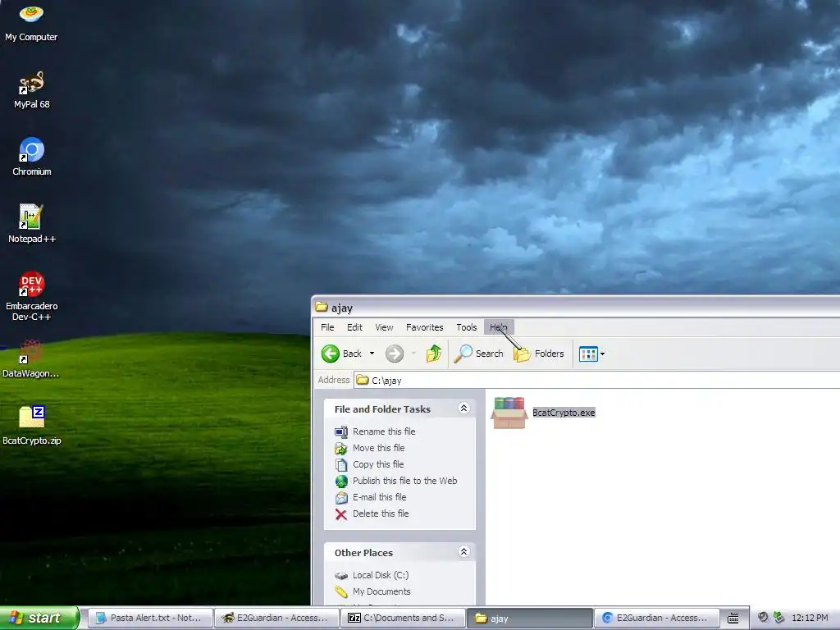This screenshot has height=630, width=840.
Task: Open Embarcadero Dev-C++ shortcut
Action: [32, 296]
